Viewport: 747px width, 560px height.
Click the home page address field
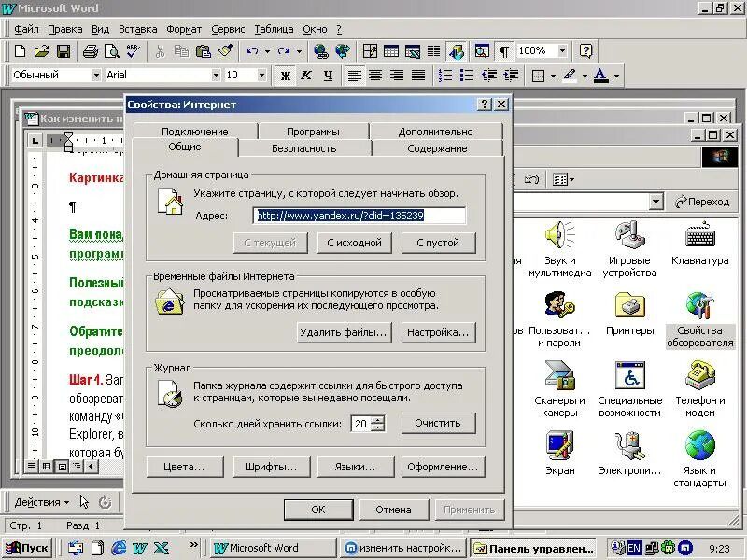(x=359, y=216)
